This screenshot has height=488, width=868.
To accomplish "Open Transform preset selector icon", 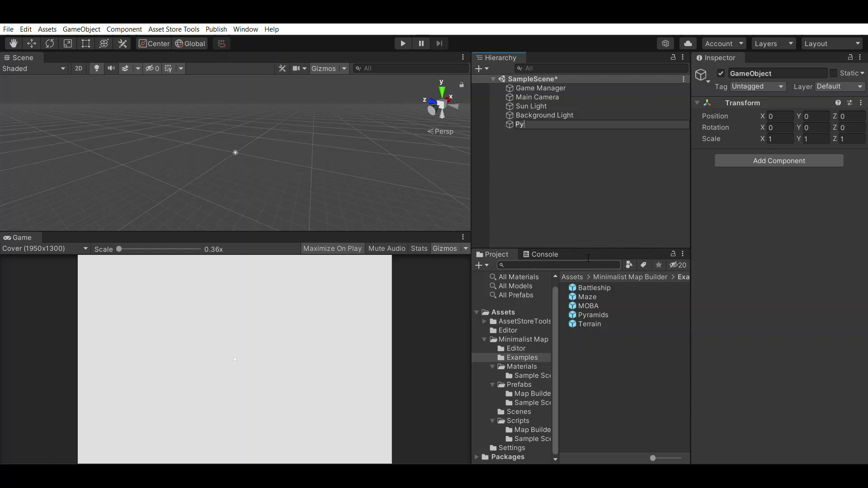I will click(x=849, y=103).
